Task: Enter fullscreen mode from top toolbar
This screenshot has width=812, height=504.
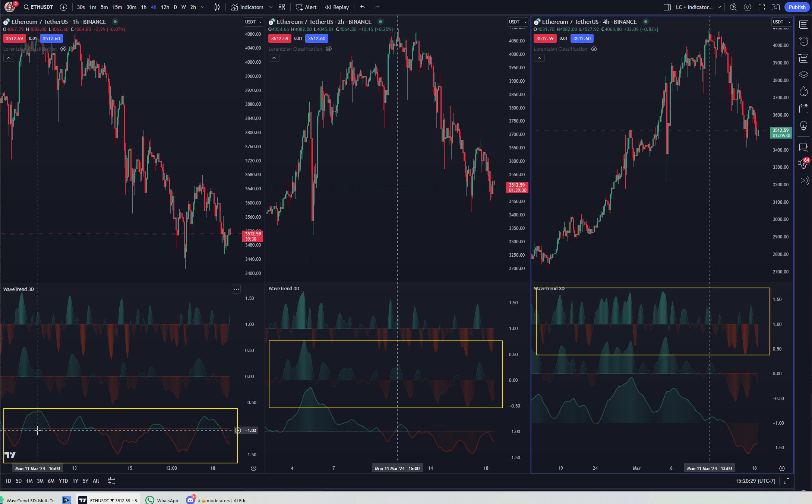Action: (x=762, y=7)
